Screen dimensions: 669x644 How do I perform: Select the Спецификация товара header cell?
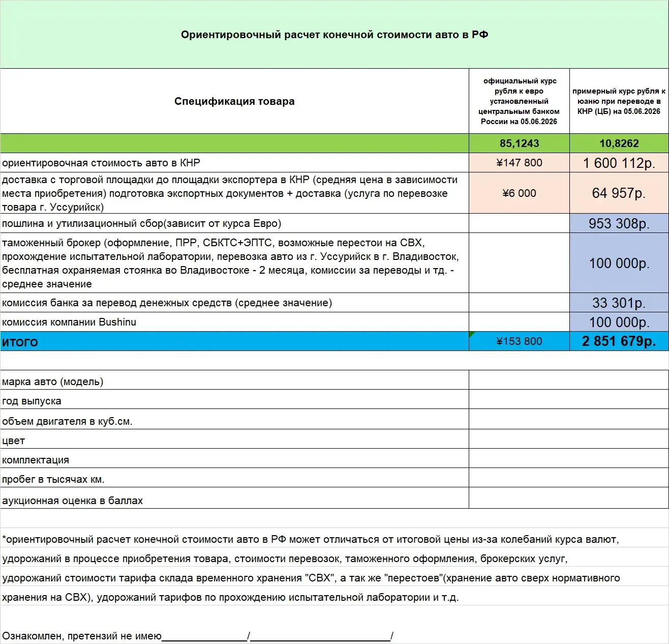point(234,101)
